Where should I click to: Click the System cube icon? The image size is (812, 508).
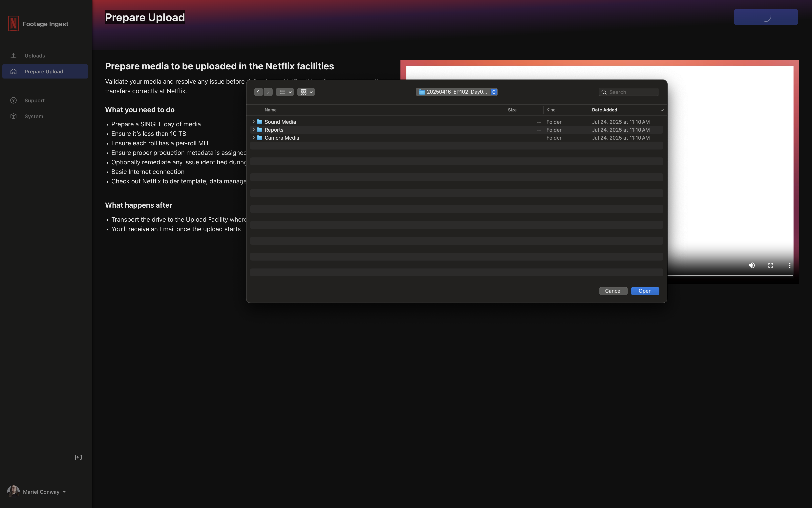13,116
